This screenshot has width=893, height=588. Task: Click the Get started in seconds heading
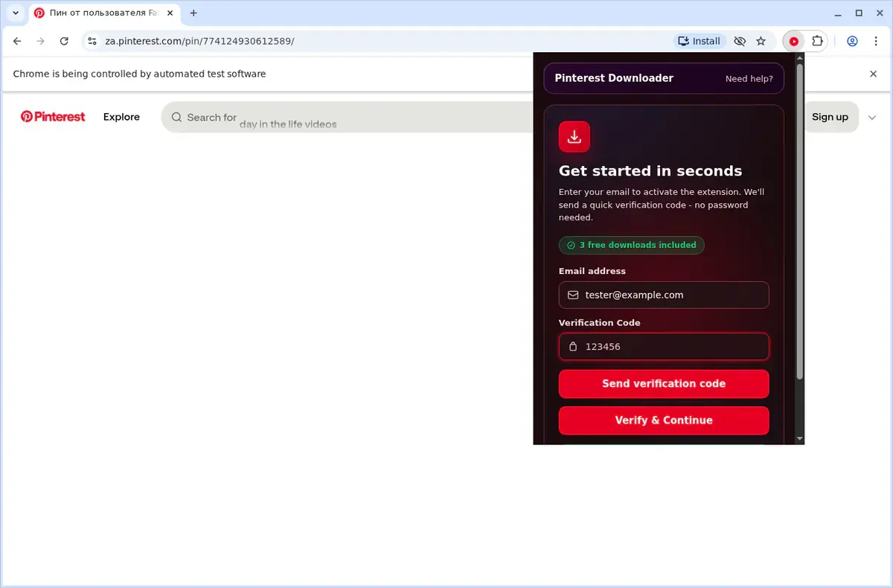coord(650,171)
